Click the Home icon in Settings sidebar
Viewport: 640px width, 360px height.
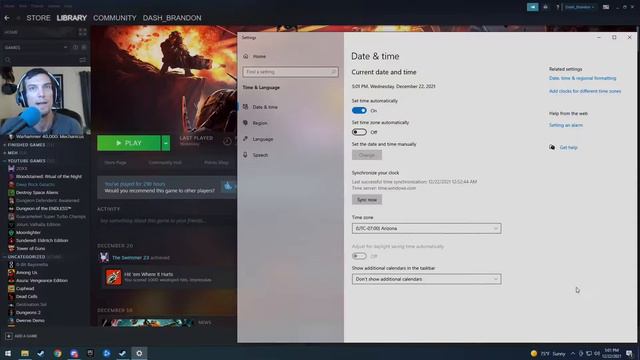coord(246,56)
